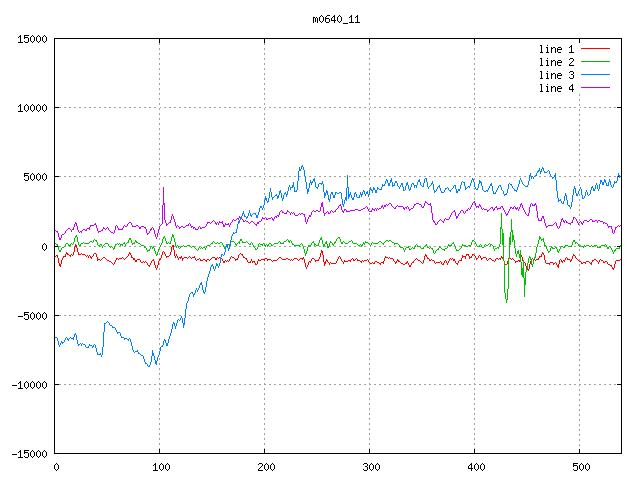Select the 'line 1' legend label

coord(556,49)
